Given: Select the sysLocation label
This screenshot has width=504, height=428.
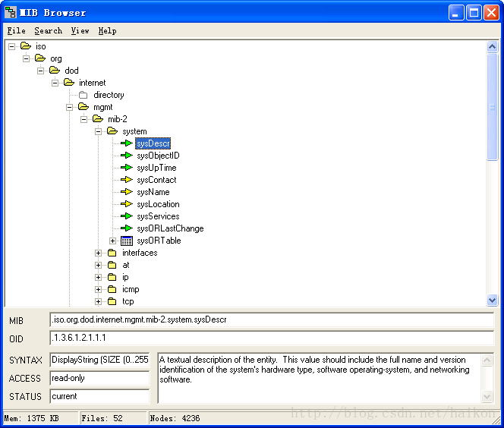Looking at the screenshot, I should [x=158, y=204].
